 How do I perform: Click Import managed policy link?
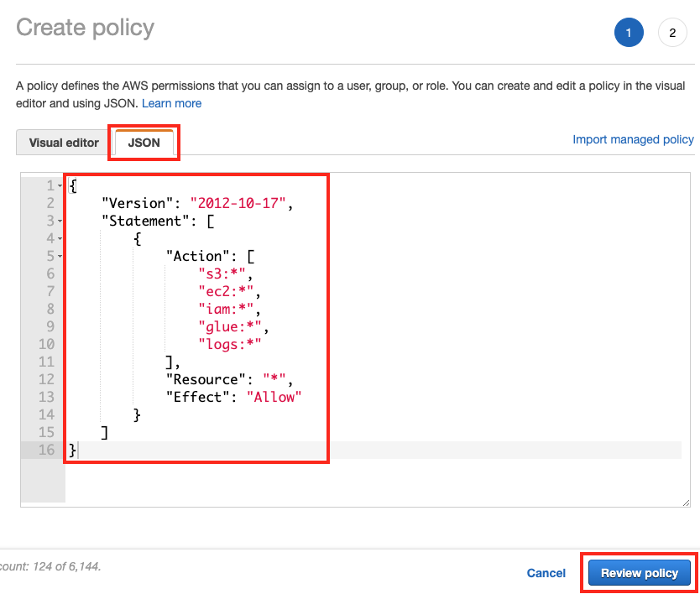633,139
